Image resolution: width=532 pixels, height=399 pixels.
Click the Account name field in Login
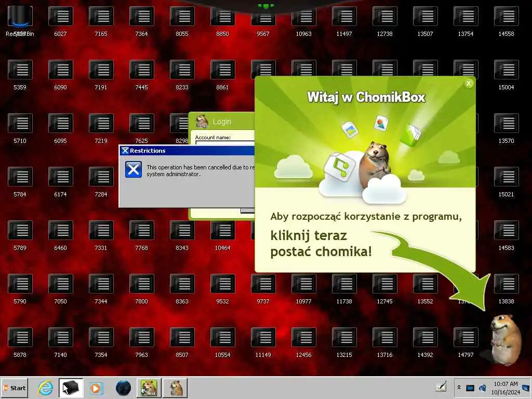coord(225,143)
